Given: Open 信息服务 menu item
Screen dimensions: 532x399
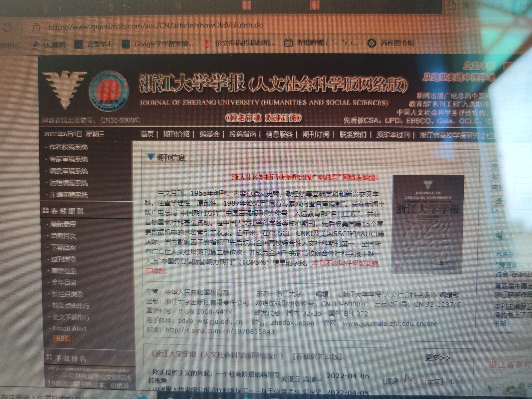Looking at the screenshot, I should click(x=279, y=134).
